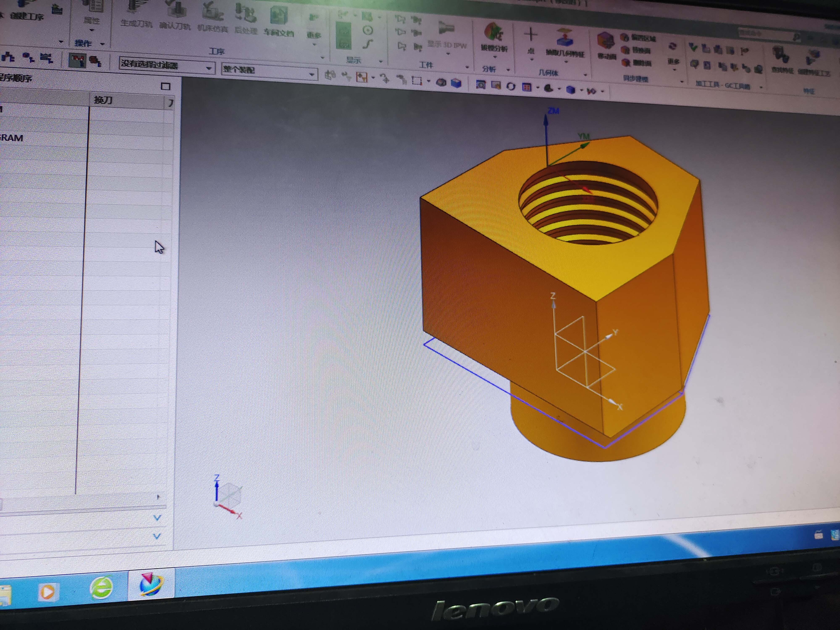Toggle the highlighted machine tool view icon
This screenshot has width=840, height=630.
(x=77, y=61)
